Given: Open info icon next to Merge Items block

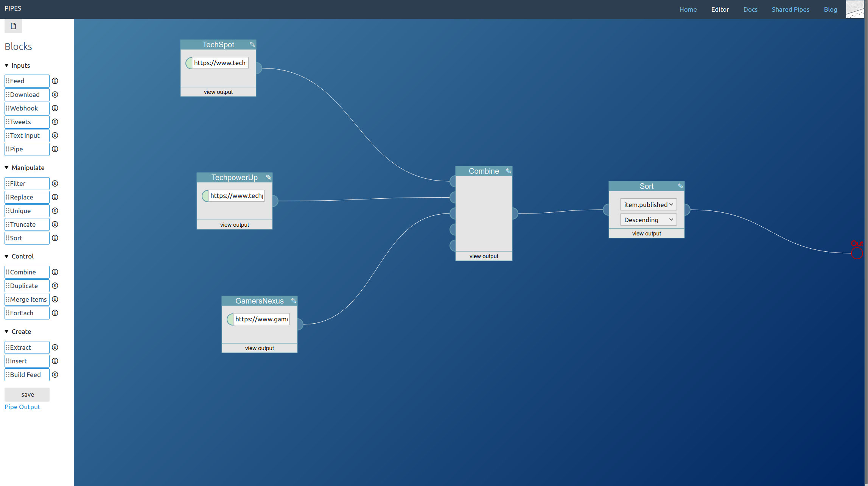Looking at the screenshot, I should coord(55,299).
